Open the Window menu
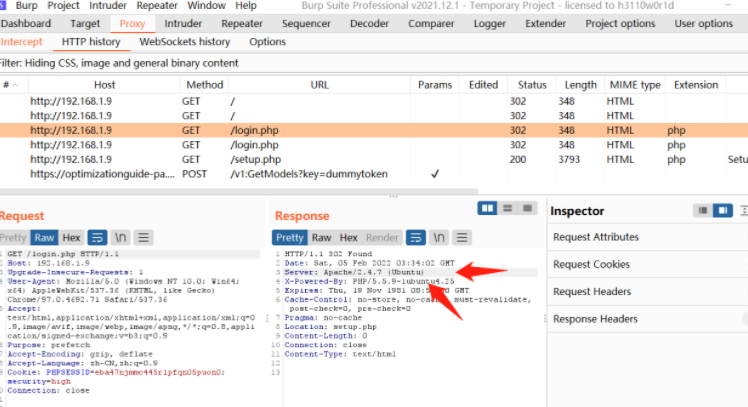Screen dimensions: 748x407 pos(206,6)
